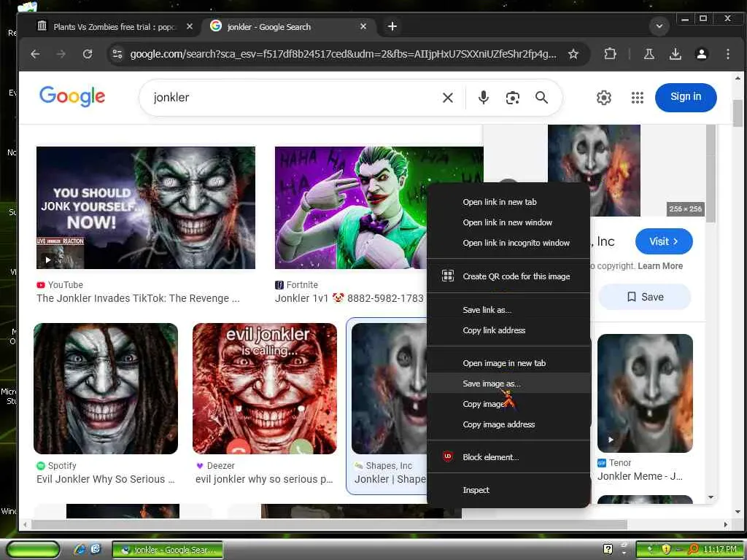The width and height of the screenshot is (747, 560).
Task: Click the Visit button
Action: (x=664, y=241)
